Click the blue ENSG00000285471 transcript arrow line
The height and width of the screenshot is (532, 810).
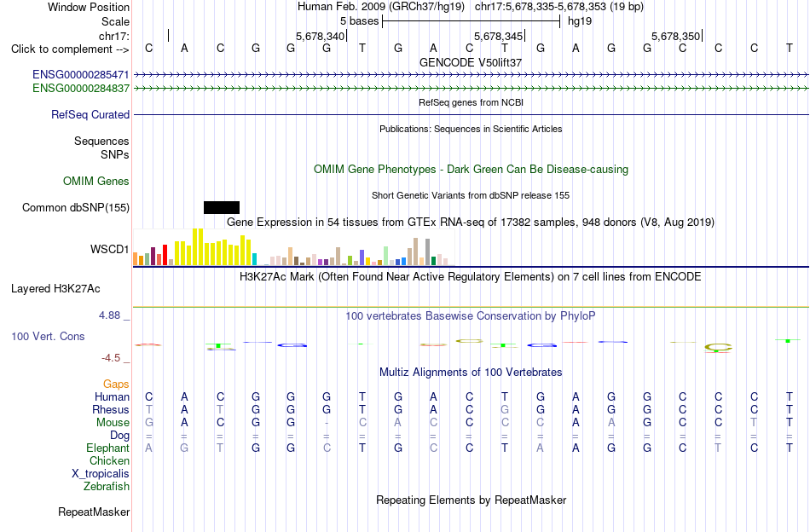tap(472, 75)
